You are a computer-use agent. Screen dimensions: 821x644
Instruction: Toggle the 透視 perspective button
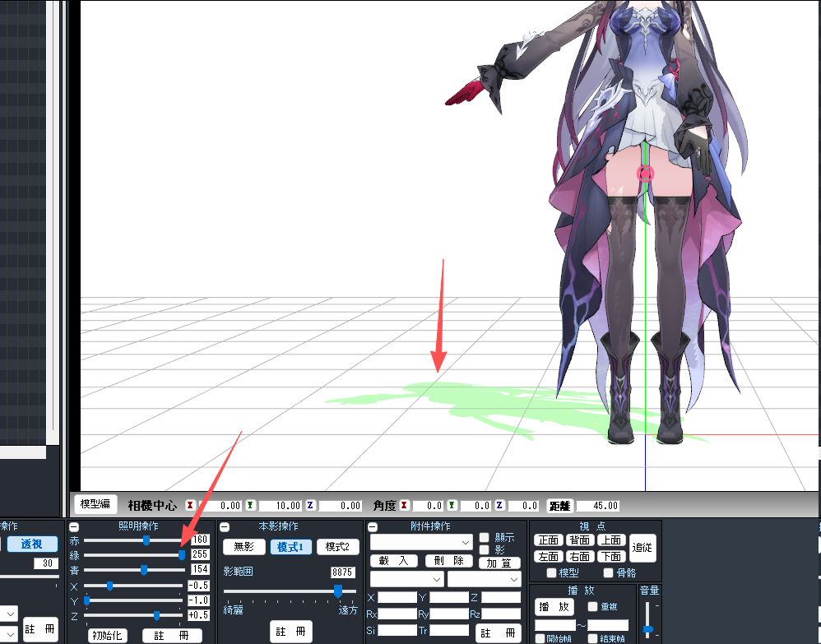coord(32,544)
